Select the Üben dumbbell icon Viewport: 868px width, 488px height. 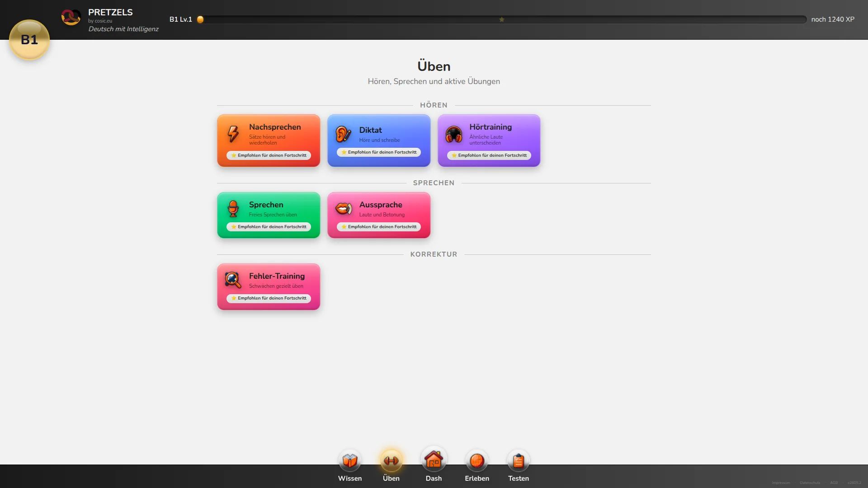[x=391, y=461]
